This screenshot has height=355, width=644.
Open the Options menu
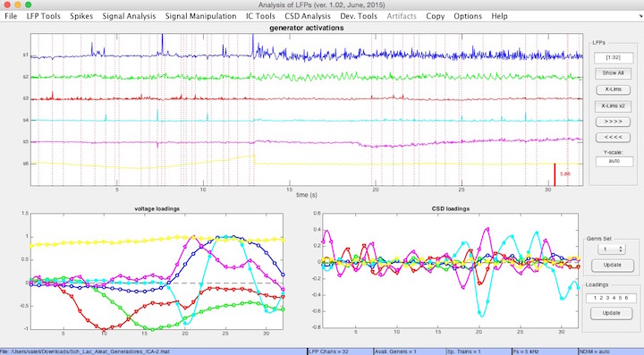[x=468, y=16]
